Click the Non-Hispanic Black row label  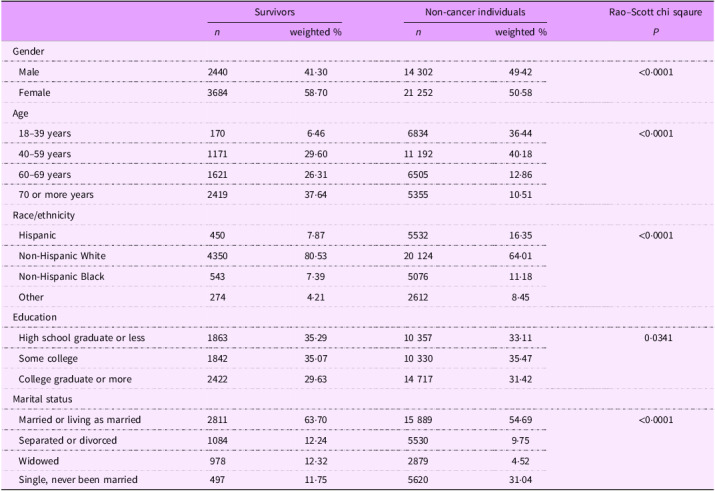pyautogui.click(x=61, y=274)
